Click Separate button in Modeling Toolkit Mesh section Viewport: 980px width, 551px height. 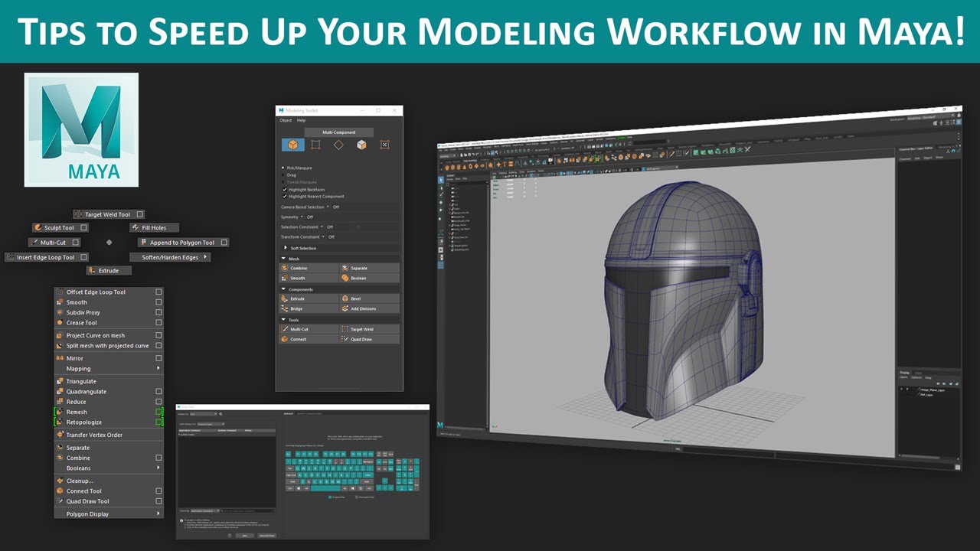pyautogui.click(x=370, y=269)
